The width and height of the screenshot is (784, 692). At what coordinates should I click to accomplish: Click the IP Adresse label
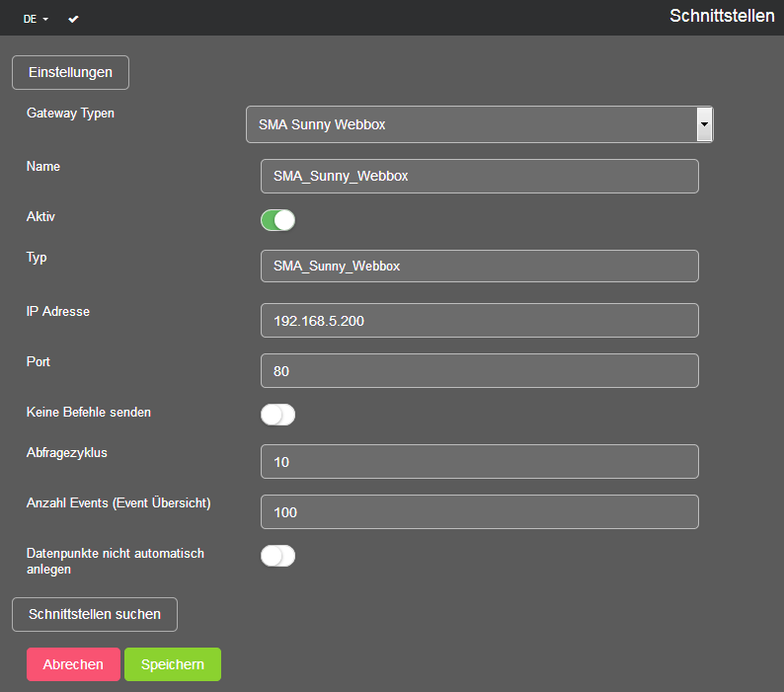click(x=58, y=312)
